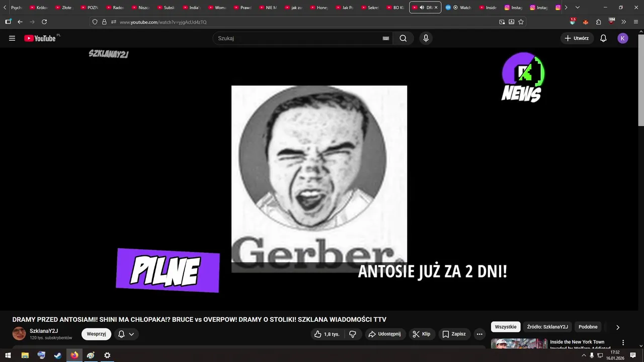This screenshot has width=644, height=362.
Task: Open the YouTube hamburger guide menu
Action: 12,38
